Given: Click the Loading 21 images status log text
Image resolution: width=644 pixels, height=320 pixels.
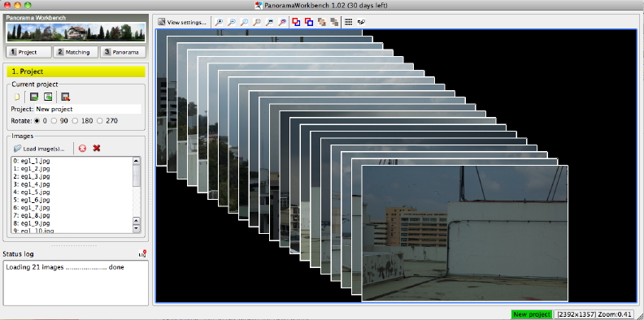Looking at the screenshot, I should click(65, 267).
